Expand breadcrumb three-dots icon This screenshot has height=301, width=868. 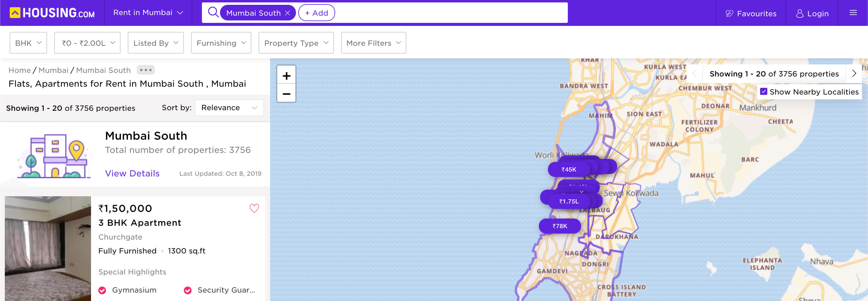146,70
